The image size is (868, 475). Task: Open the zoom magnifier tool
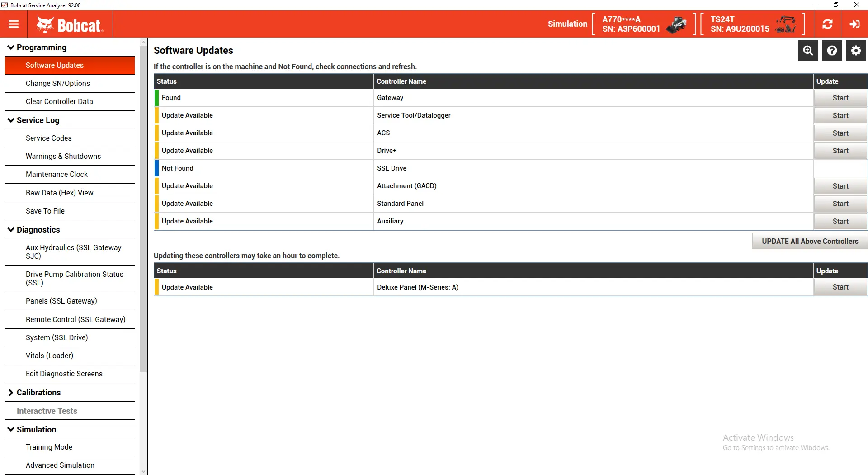tap(808, 50)
